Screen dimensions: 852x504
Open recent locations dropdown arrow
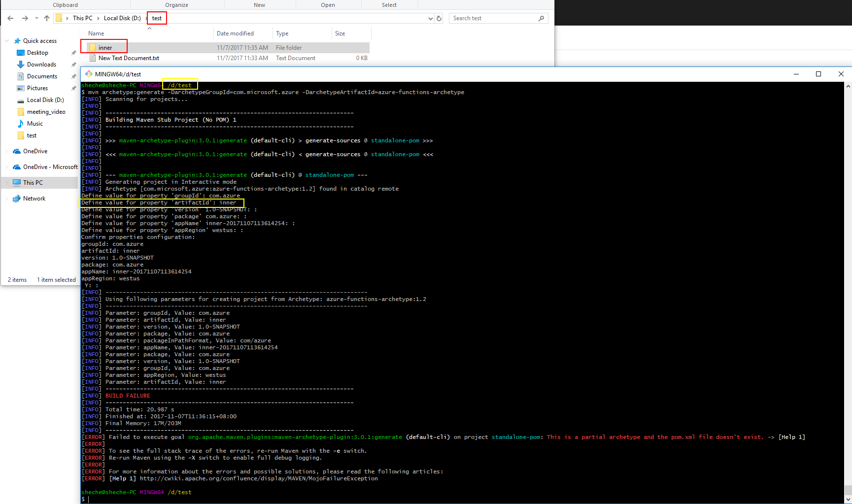click(36, 18)
